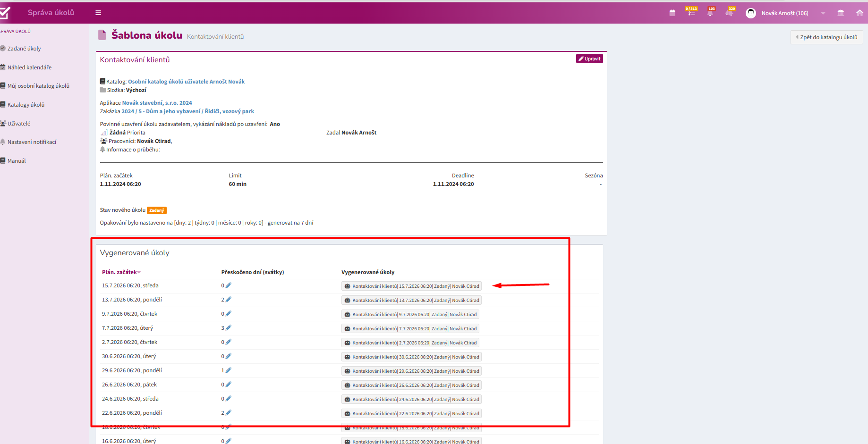Open the calendar icon in top bar
The height and width of the screenshot is (444, 868).
672,13
